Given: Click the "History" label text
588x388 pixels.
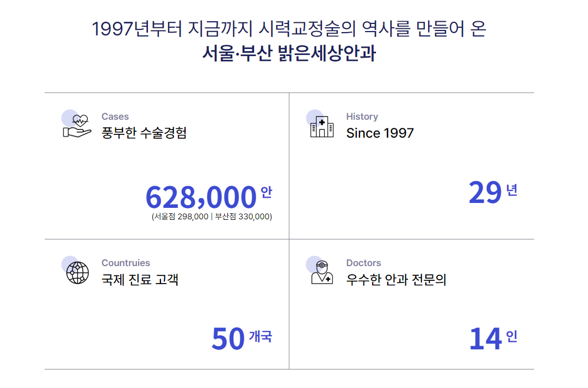Looking at the screenshot, I should coord(362,116).
